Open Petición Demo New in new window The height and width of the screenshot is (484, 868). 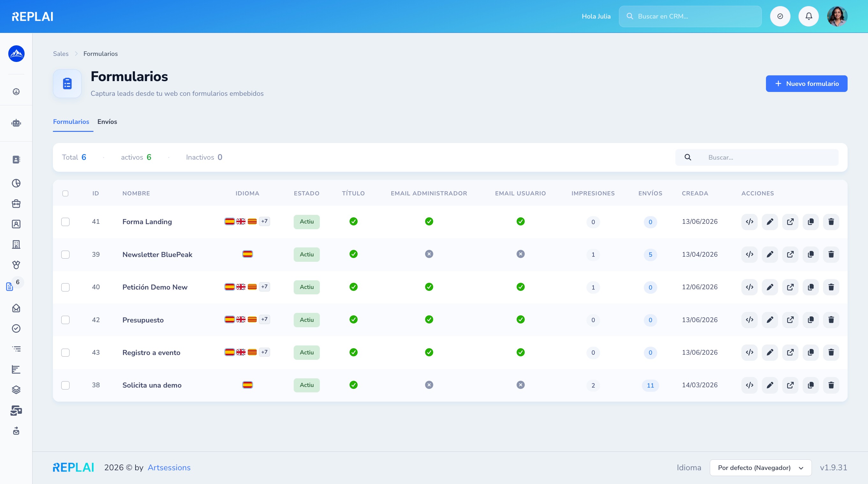(x=790, y=287)
